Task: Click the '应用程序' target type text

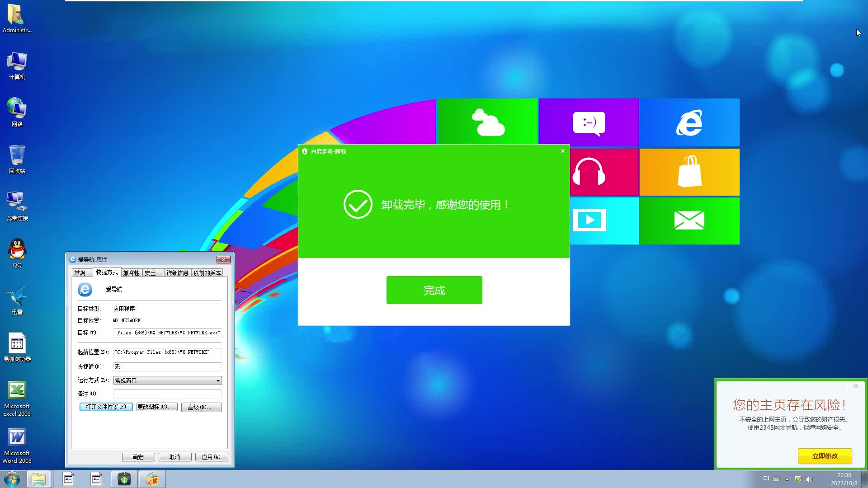Action: (x=124, y=309)
